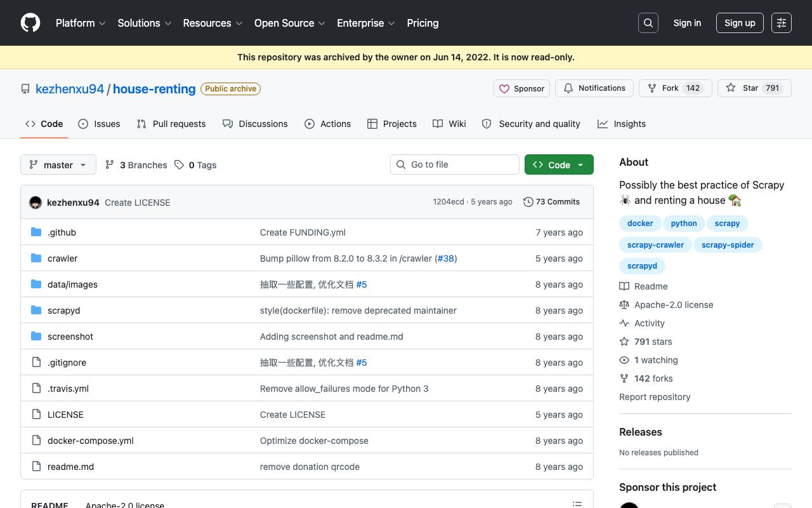
Task: Click the fork icon beside 142 forks
Action: click(624, 378)
